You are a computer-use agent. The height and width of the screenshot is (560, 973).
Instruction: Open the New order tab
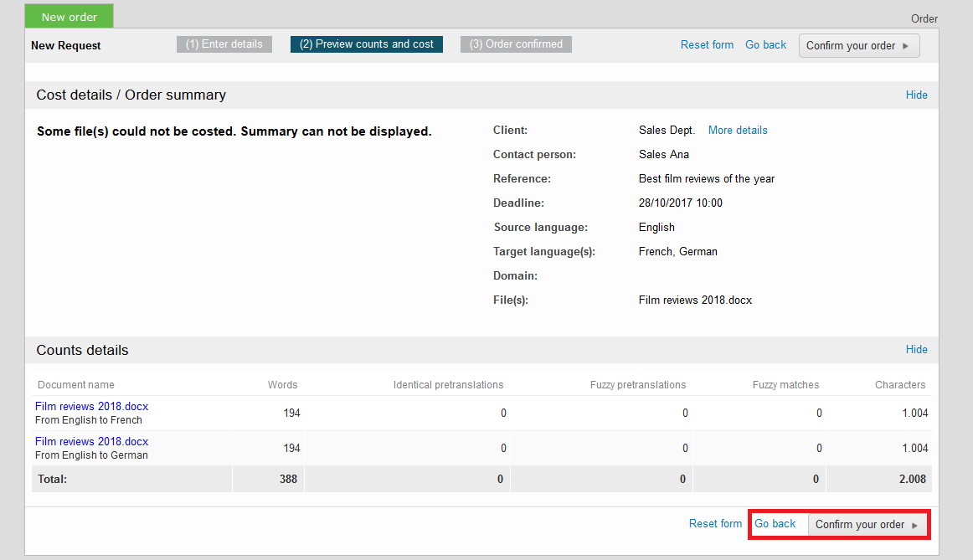pyautogui.click(x=69, y=17)
